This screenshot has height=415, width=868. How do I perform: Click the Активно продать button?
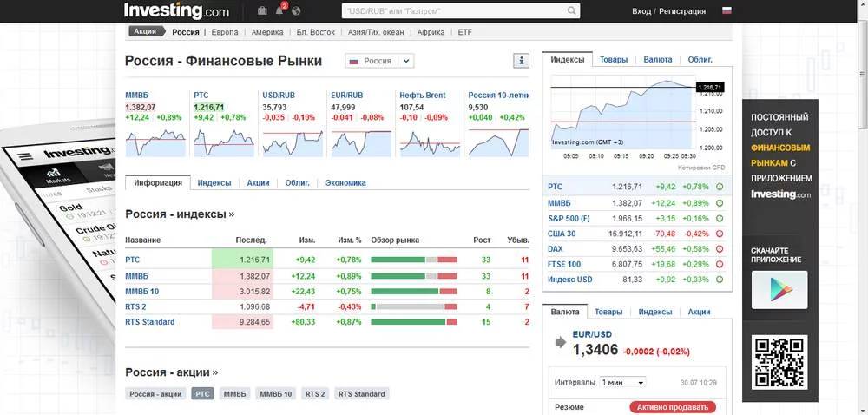click(x=672, y=407)
